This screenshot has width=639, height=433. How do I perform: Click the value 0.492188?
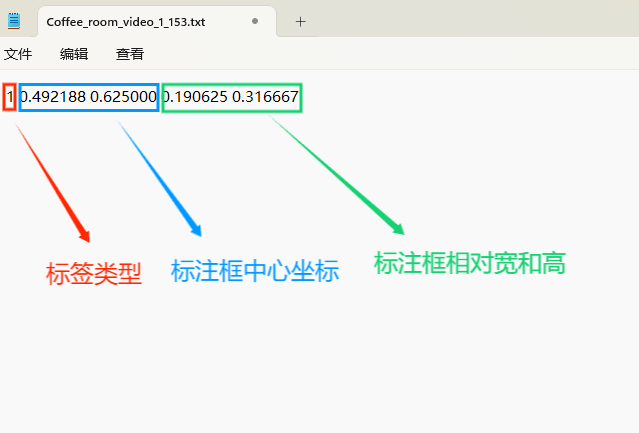(53, 97)
